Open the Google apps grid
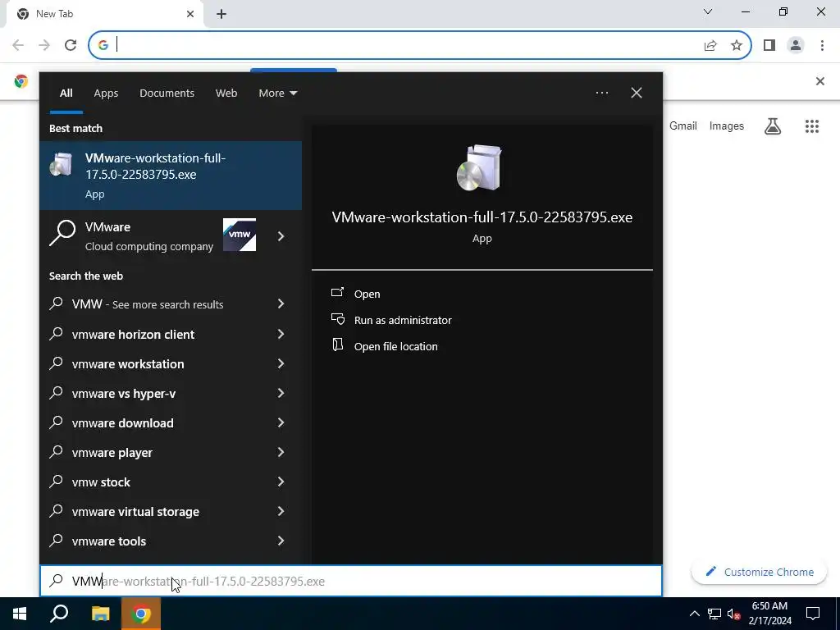Screen dimensions: 840x630 point(811,126)
